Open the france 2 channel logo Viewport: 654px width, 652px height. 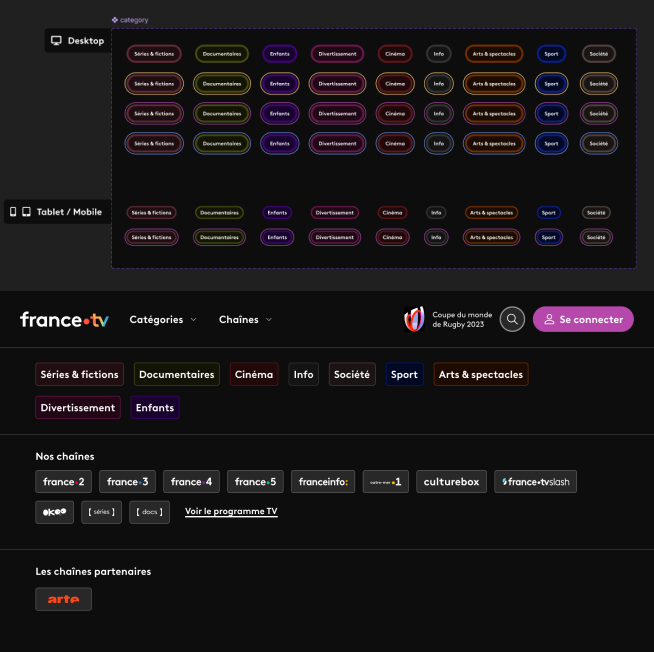click(x=63, y=482)
